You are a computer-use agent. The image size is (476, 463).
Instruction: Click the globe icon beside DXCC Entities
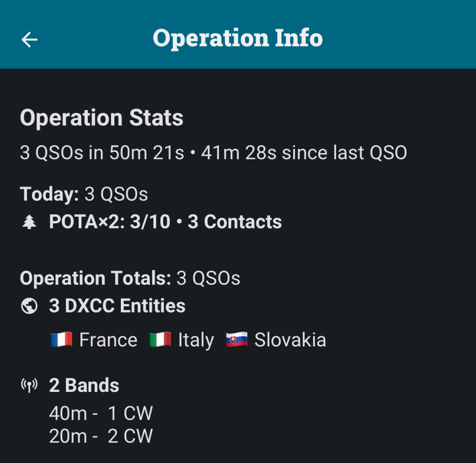29,306
